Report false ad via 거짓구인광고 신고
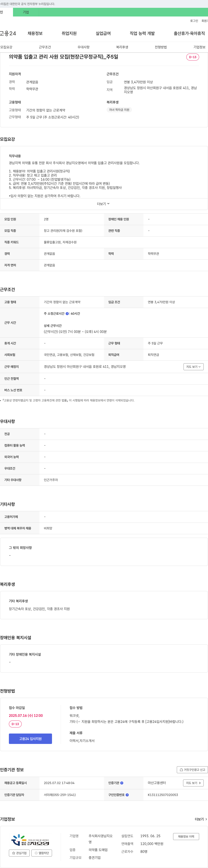 (x=192, y=770)
